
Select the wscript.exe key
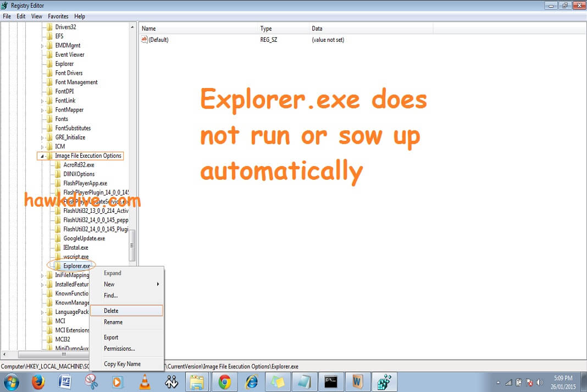click(x=76, y=257)
